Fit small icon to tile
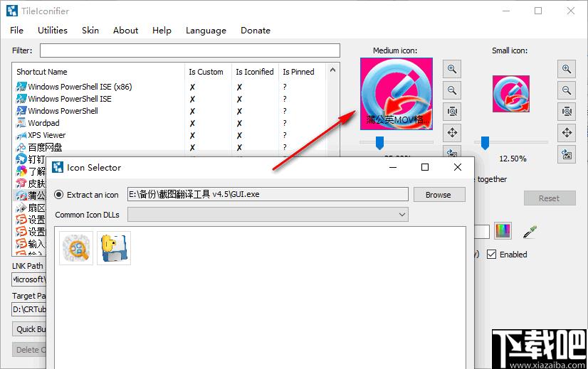588x369 pixels. (x=566, y=111)
